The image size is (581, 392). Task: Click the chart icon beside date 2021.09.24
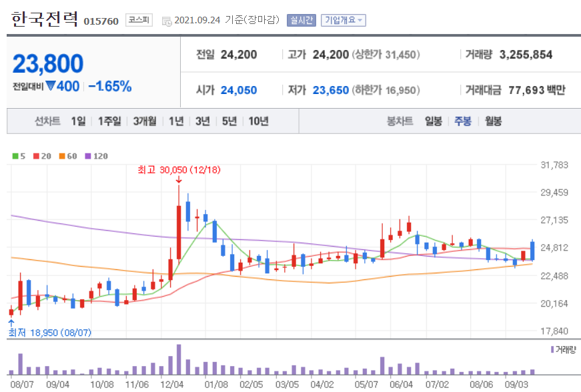pos(165,20)
